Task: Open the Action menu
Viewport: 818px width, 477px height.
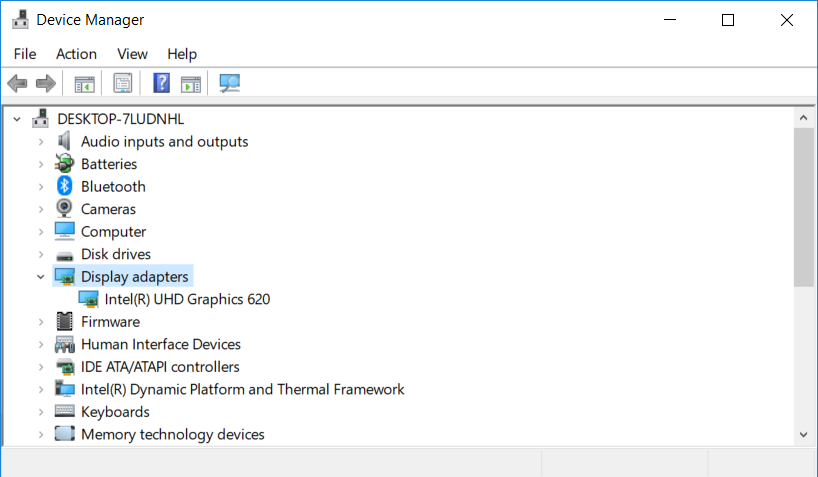Action: [x=76, y=54]
